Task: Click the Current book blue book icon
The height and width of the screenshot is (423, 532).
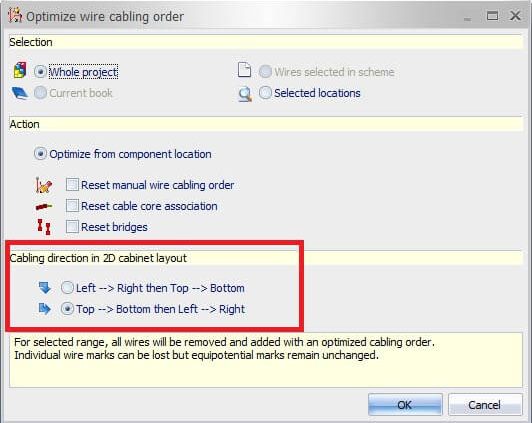Action: [x=20, y=93]
